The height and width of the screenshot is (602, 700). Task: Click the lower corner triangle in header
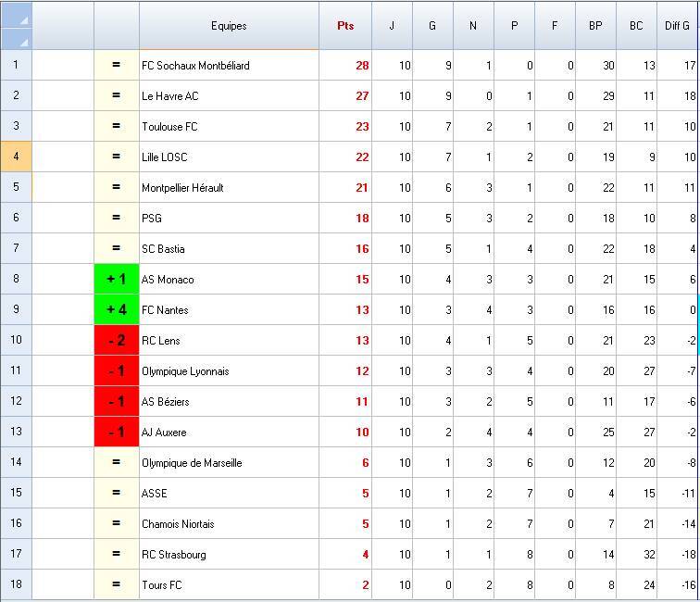(23, 41)
